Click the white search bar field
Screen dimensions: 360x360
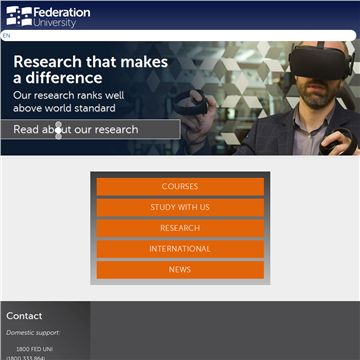click(179, 35)
